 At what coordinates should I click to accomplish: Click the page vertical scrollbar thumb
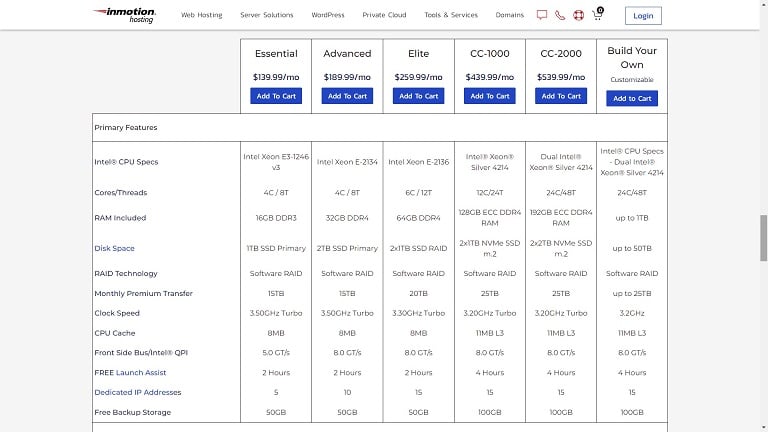(x=763, y=238)
